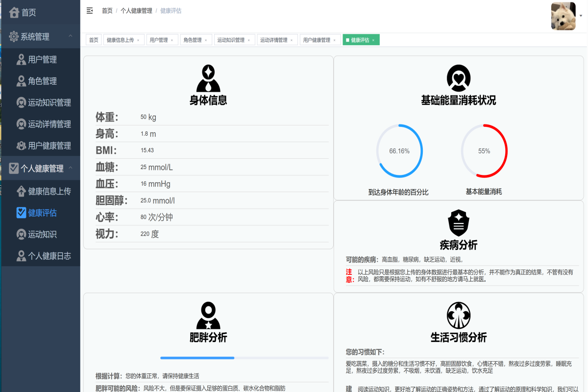The height and width of the screenshot is (392, 588).
Task: Toggle the sidebar with the hamburger icon
Action: coord(89,10)
